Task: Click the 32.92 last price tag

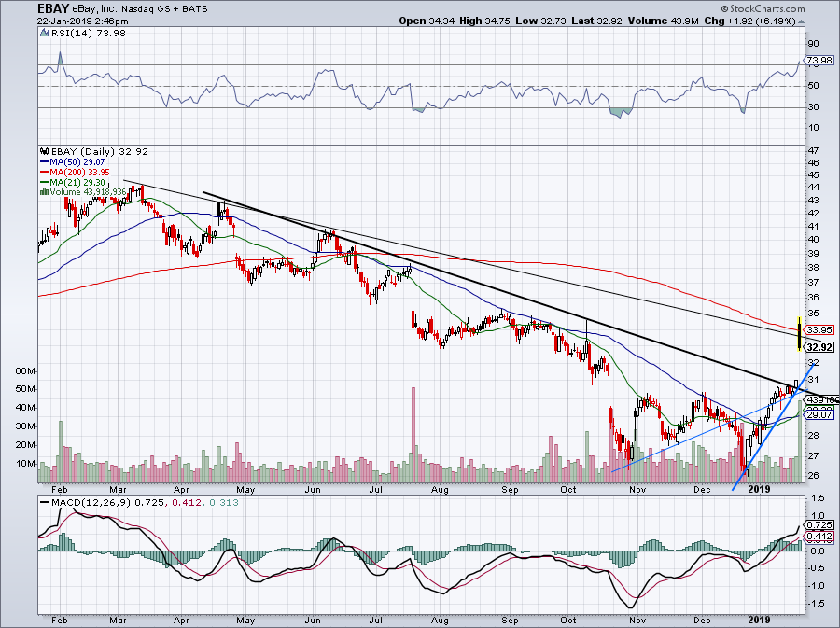Action: click(819, 347)
